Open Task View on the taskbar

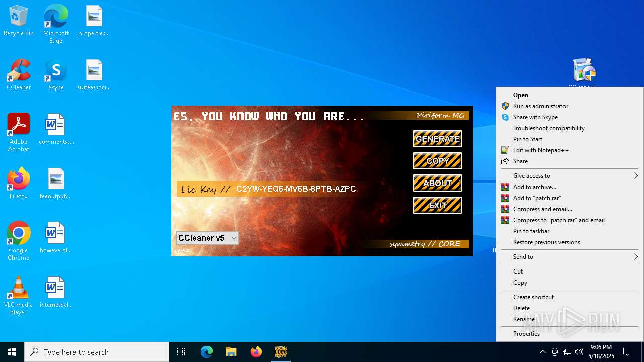(181, 352)
